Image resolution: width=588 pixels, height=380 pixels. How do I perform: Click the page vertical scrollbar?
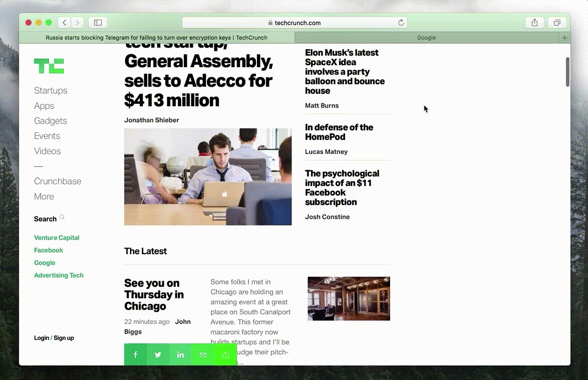point(567,72)
